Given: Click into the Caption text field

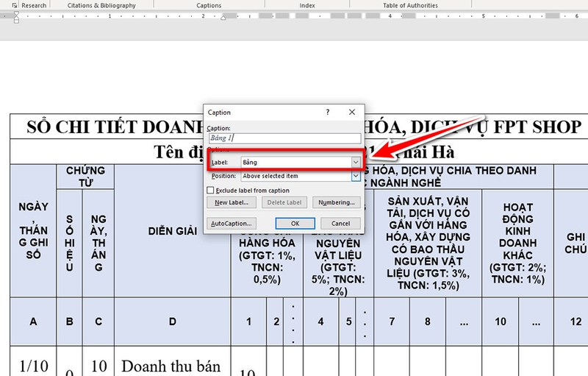Looking at the screenshot, I should [285, 138].
